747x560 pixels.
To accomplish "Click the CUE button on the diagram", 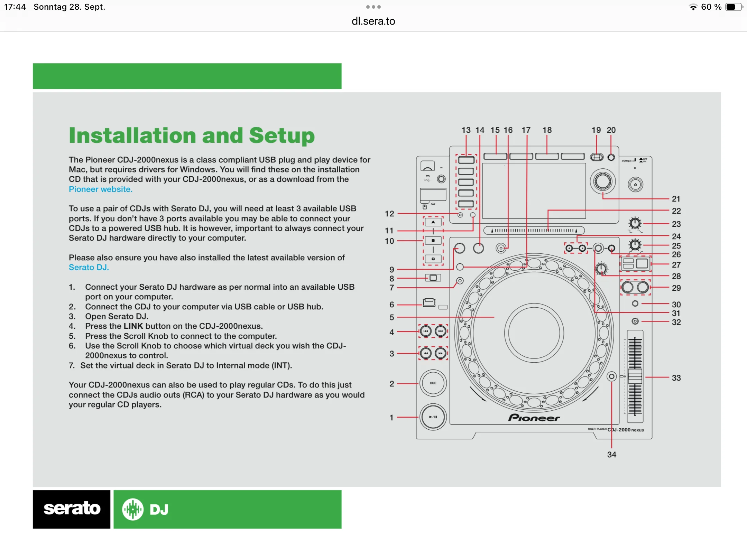I will [x=433, y=383].
